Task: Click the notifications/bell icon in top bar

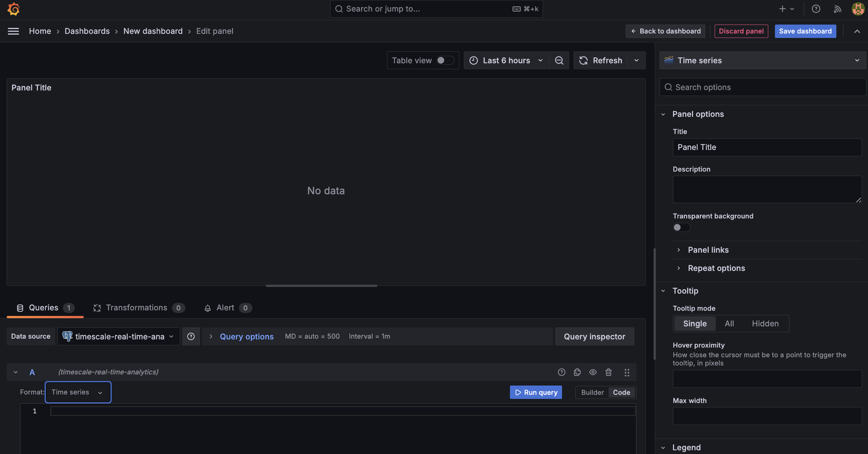Action: [837, 9]
